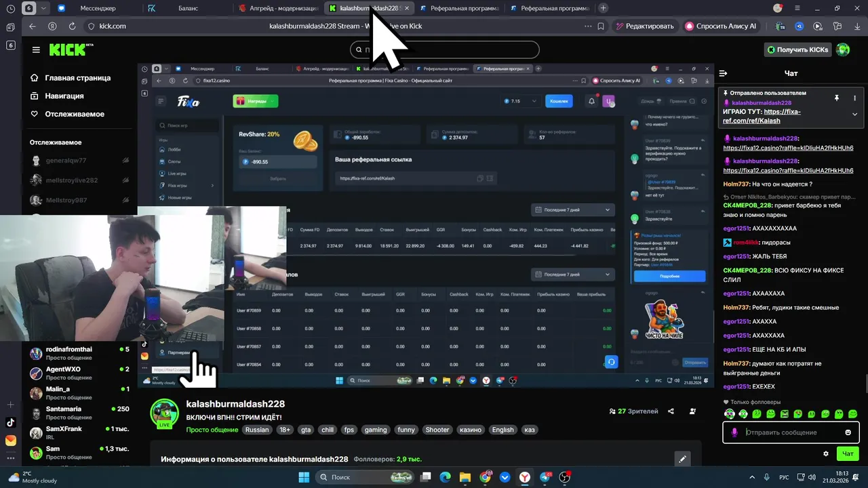Image resolution: width=868 pixels, height=488 pixels.
Task: Click the Kick search field
Action: click(x=445, y=49)
